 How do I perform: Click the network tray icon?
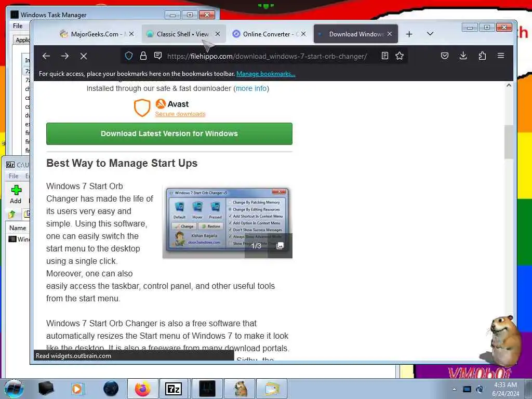(x=467, y=389)
